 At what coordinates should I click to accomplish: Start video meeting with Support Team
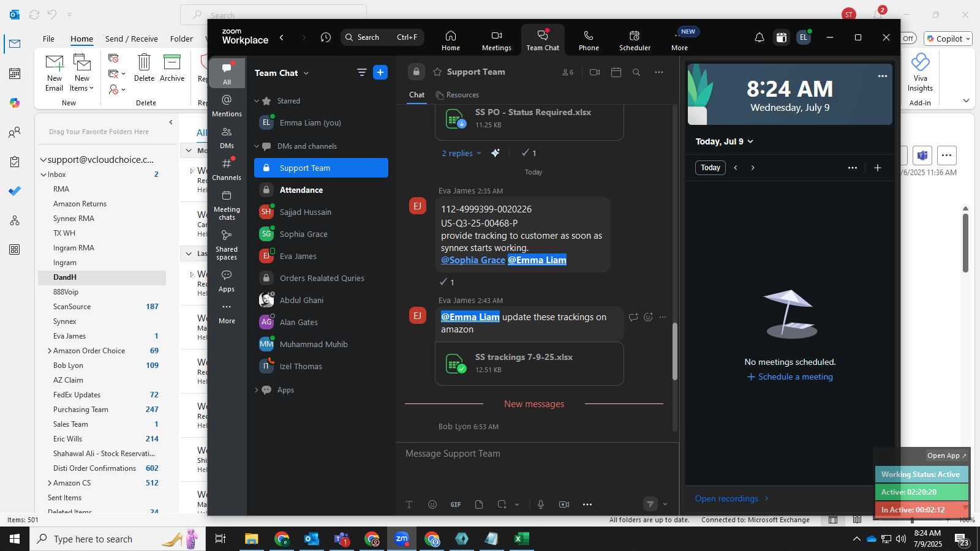(x=595, y=72)
